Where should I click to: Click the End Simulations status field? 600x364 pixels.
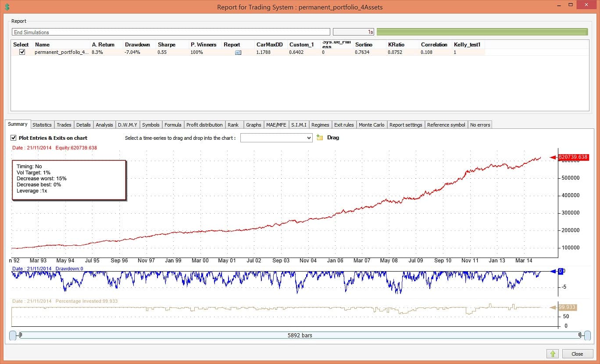tap(171, 32)
